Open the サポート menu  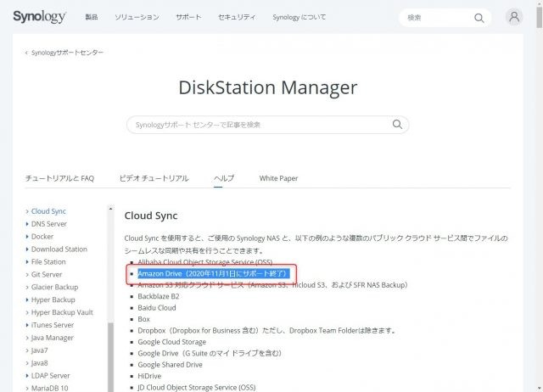188,17
